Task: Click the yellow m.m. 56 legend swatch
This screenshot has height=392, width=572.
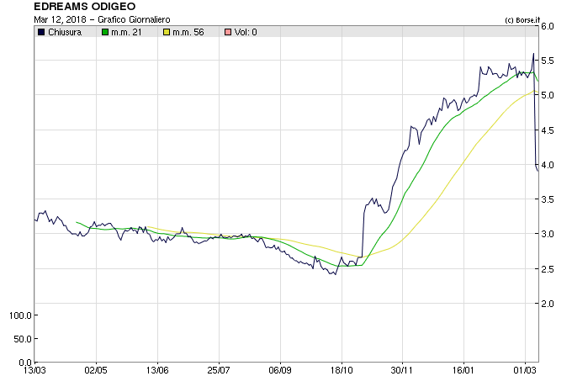Action: click(167, 33)
